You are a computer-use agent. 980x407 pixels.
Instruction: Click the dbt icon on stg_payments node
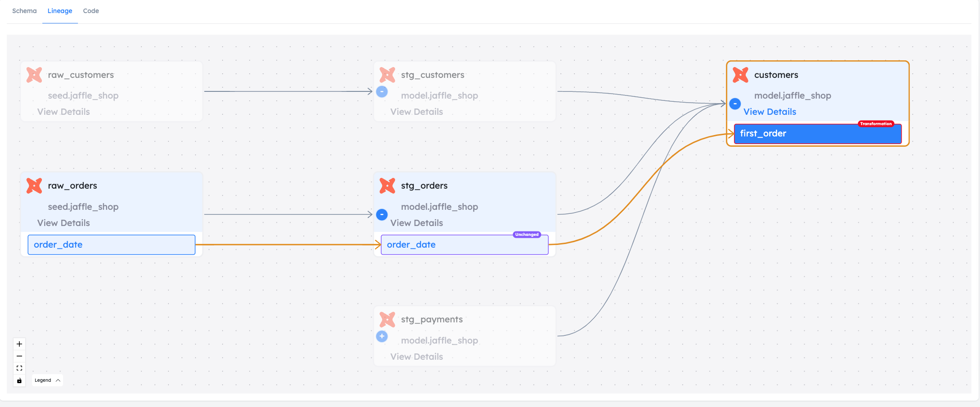[x=387, y=319]
